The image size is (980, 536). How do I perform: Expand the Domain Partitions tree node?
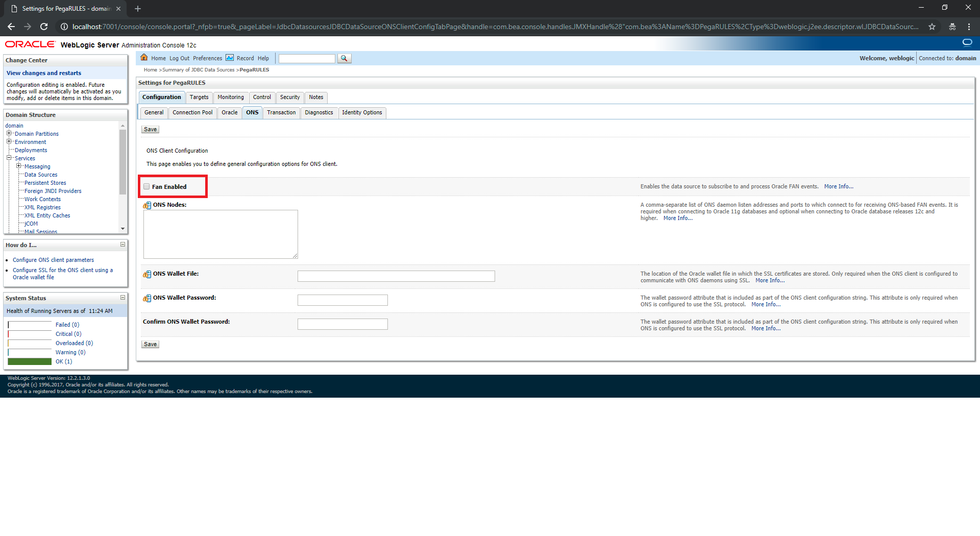[x=9, y=134]
